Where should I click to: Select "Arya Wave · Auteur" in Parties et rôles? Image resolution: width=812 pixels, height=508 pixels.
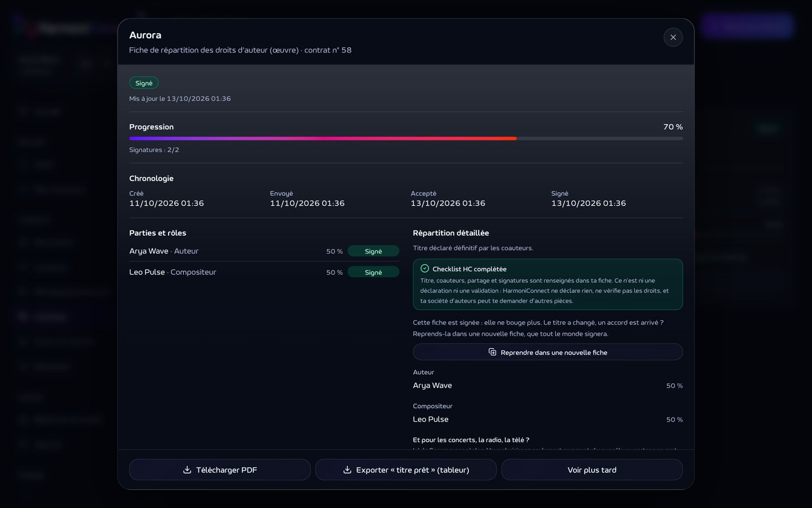coord(164,251)
